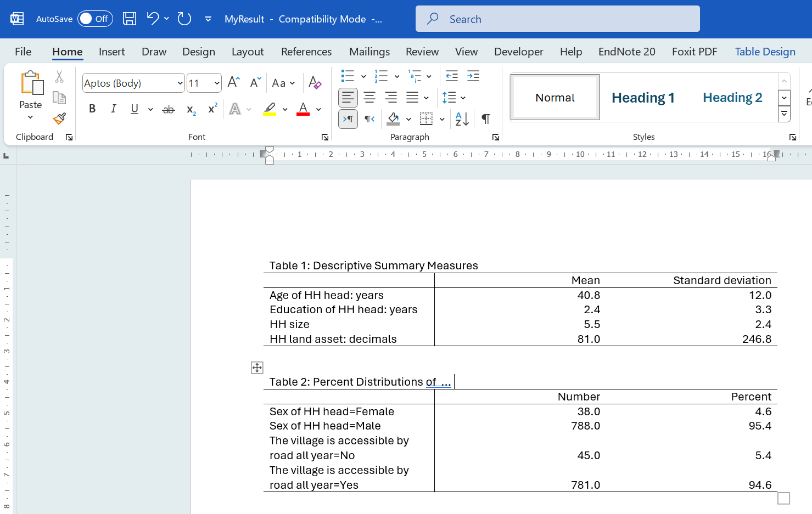The height and width of the screenshot is (514, 812).
Task: Toggle paragraph marks visibility
Action: click(x=485, y=118)
